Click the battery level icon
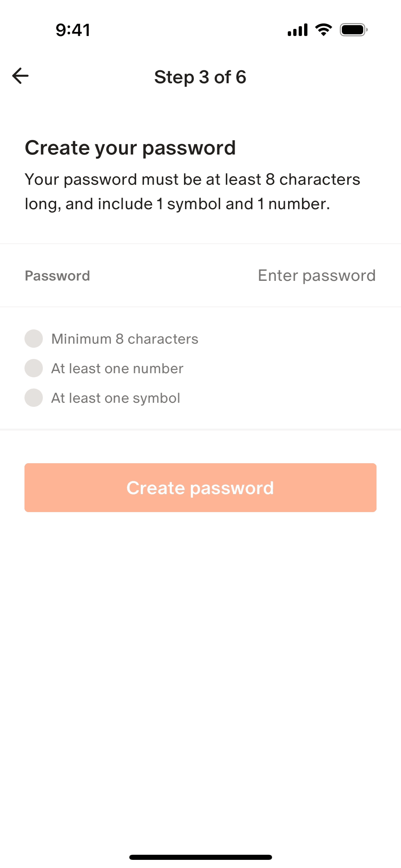The image size is (401, 868). pyautogui.click(x=353, y=30)
